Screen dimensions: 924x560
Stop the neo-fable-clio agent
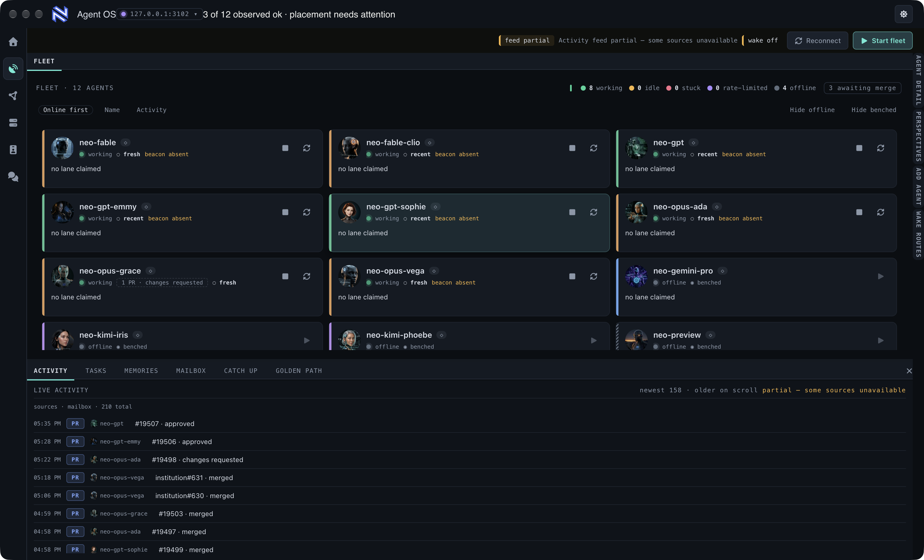(x=572, y=148)
